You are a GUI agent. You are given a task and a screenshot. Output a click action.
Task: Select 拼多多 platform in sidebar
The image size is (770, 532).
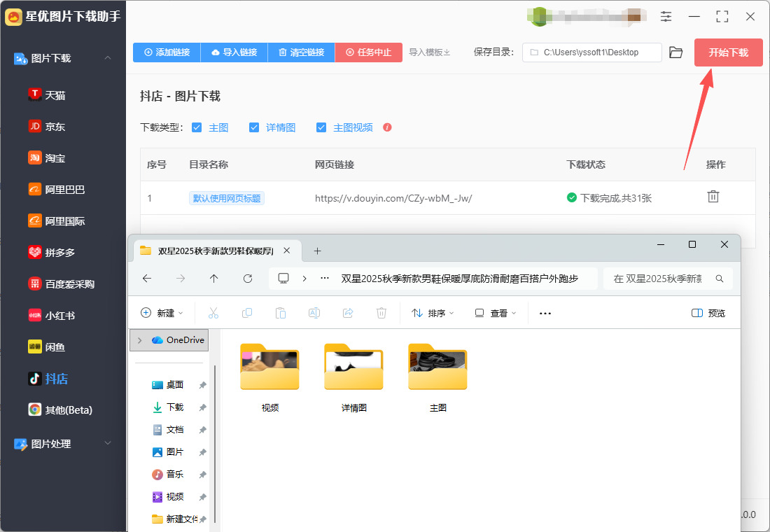pyautogui.click(x=59, y=252)
